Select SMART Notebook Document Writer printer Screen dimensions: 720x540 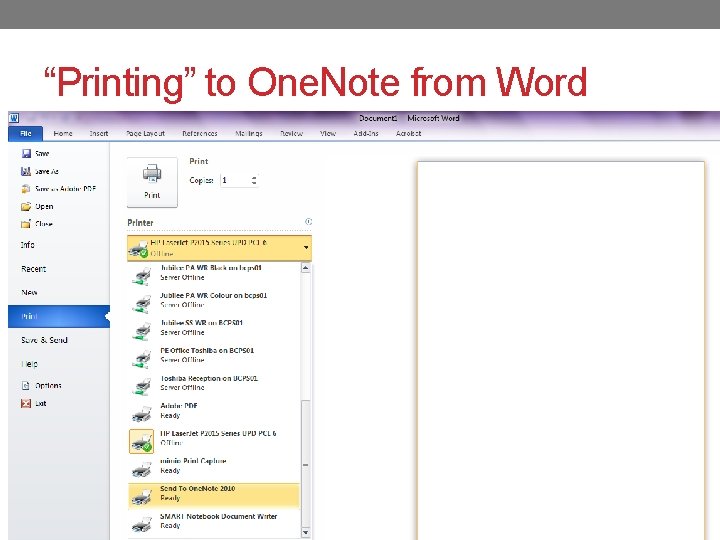tap(214, 521)
